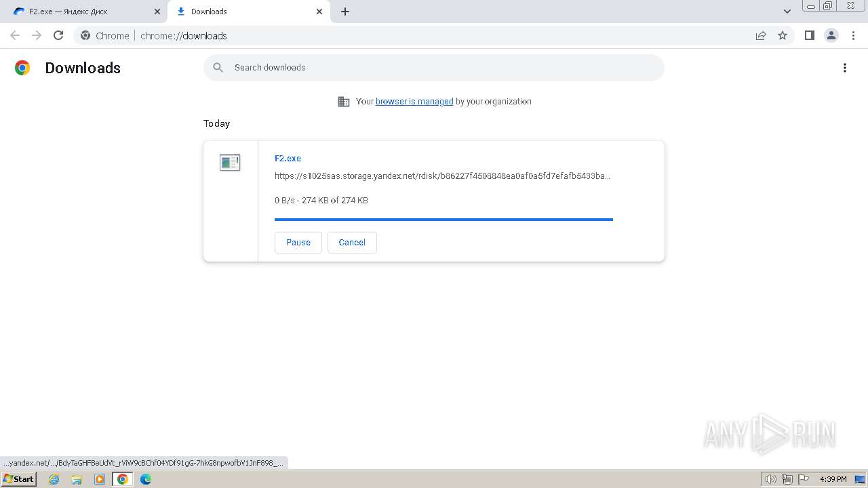Click the magnifier icon in search box
Screen dimensions: 868x488
(218, 67)
